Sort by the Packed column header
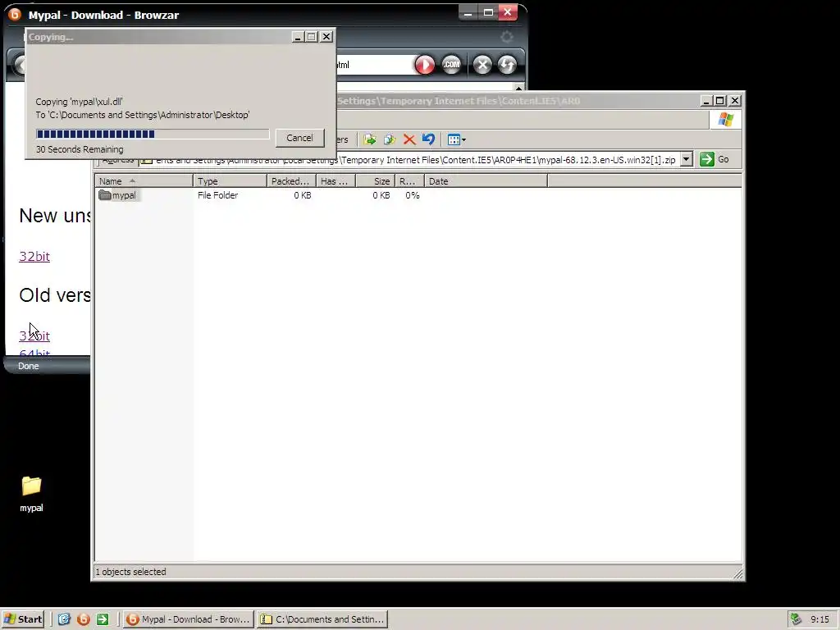Screen dimensions: 840x630 click(x=291, y=181)
